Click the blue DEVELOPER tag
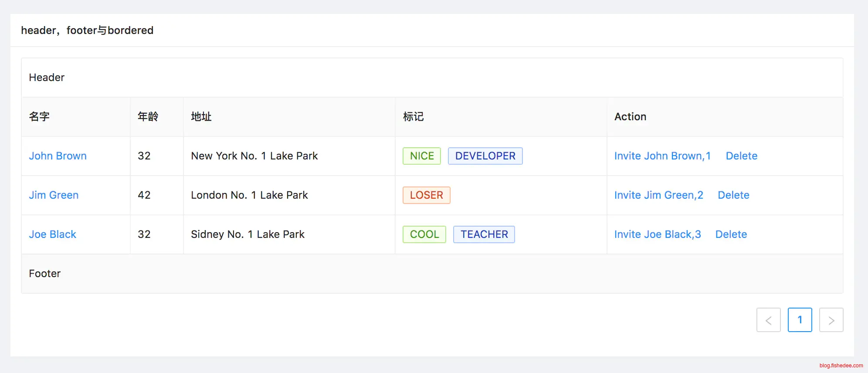The width and height of the screenshot is (868, 373). tap(485, 156)
